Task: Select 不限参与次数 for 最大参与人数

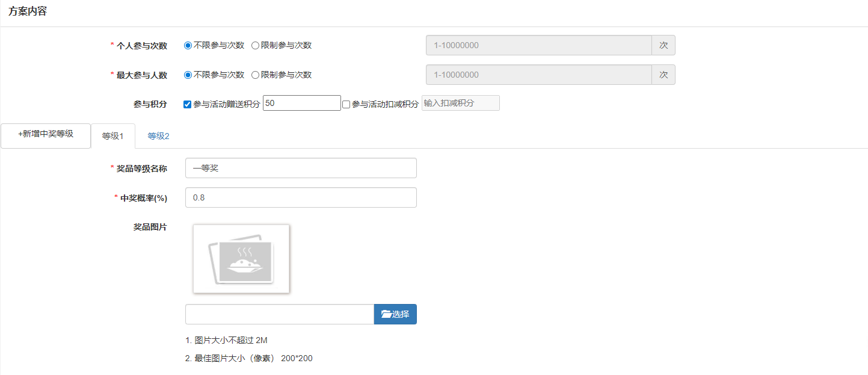Action: pos(188,75)
